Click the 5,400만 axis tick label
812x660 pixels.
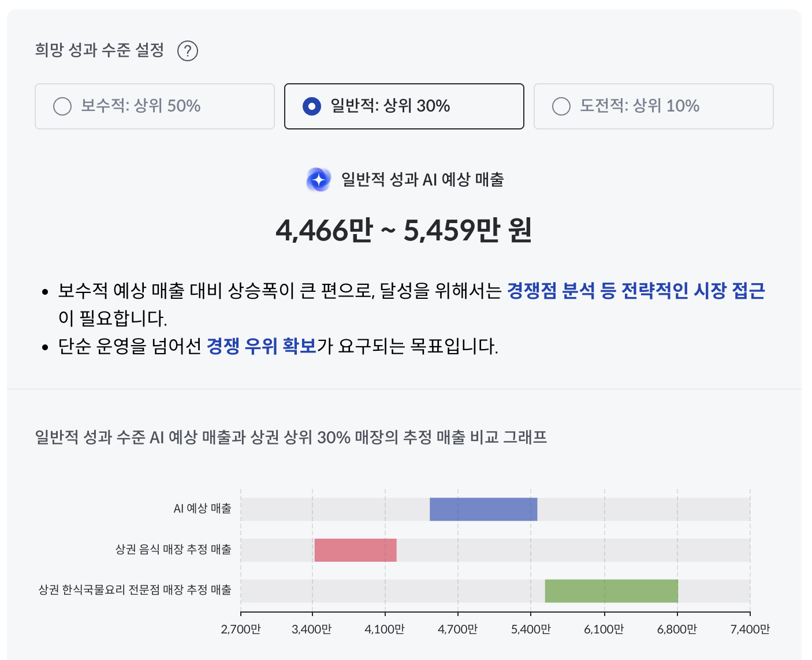pos(531,629)
